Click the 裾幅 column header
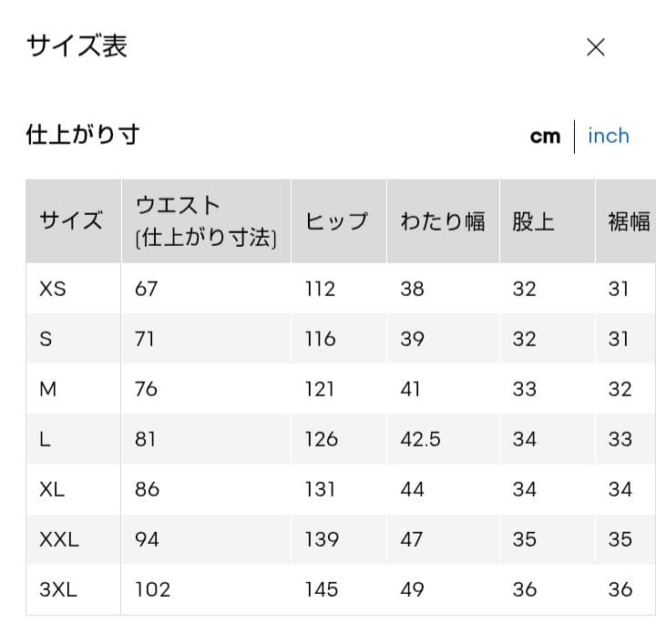The height and width of the screenshot is (644, 656). tap(626, 221)
